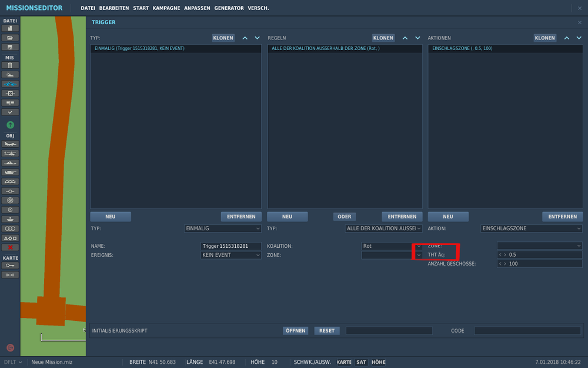Image resolution: width=588 pixels, height=368 pixels.
Task: Click the crosshair square icon under MIS
Action: click(x=10, y=94)
